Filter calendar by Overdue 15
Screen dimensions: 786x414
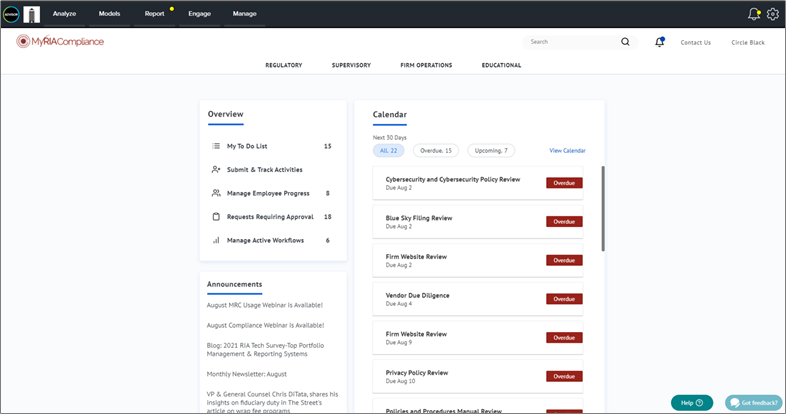[436, 151]
